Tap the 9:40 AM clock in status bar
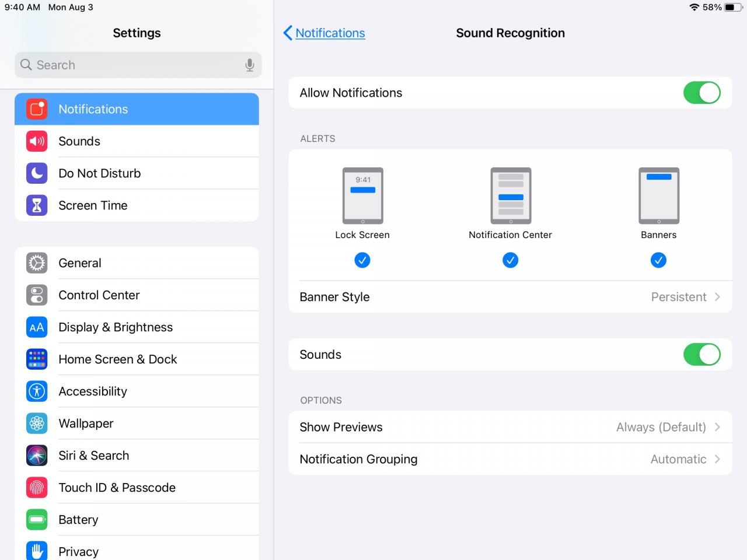 pos(23,7)
